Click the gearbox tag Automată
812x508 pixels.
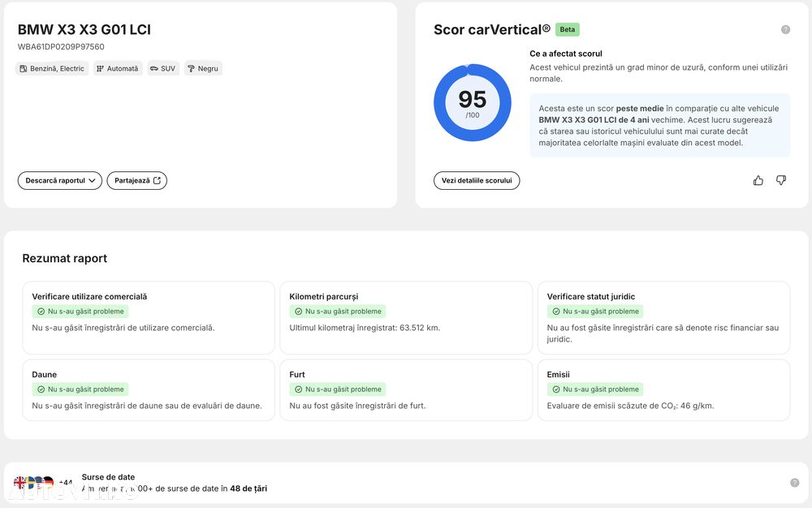(118, 68)
